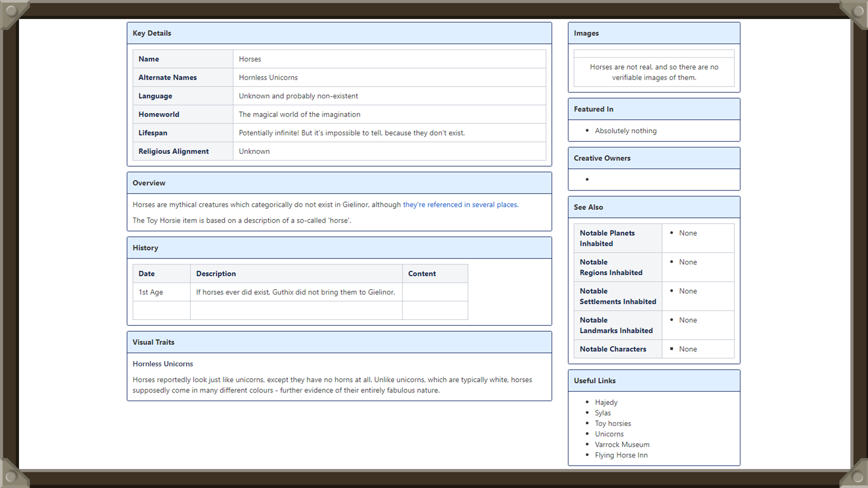The height and width of the screenshot is (488, 868).
Task: Select the 'Potentially infinite!' lifespan value
Action: [x=352, y=133]
